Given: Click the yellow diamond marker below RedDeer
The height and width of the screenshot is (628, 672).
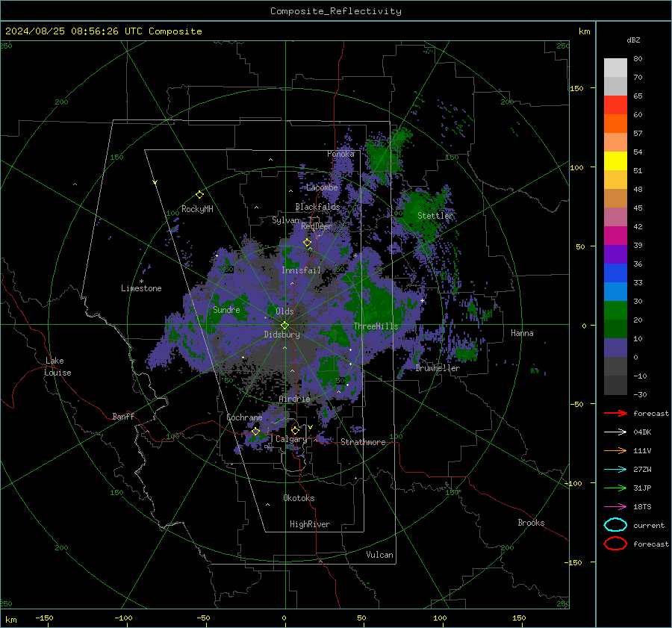Looking at the screenshot, I should tap(307, 243).
